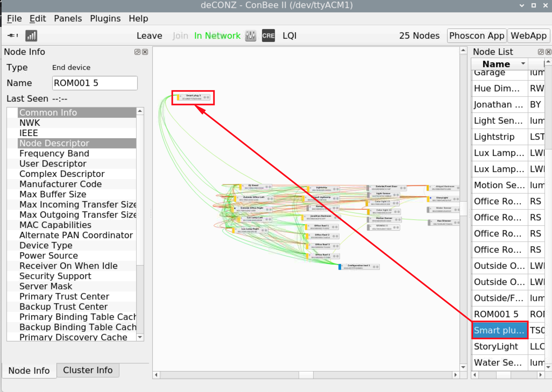Click Leave network button
The image size is (552, 392).
click(x=149, y=35)
